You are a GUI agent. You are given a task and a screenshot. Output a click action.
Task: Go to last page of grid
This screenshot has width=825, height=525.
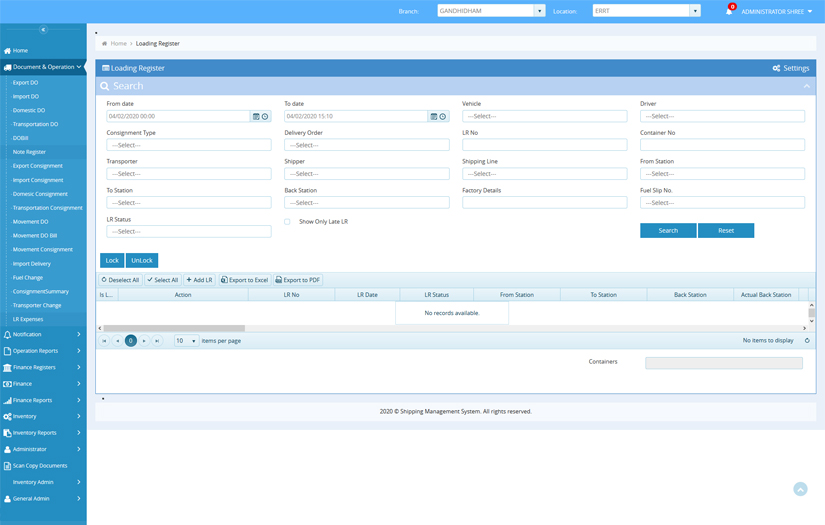157,341
